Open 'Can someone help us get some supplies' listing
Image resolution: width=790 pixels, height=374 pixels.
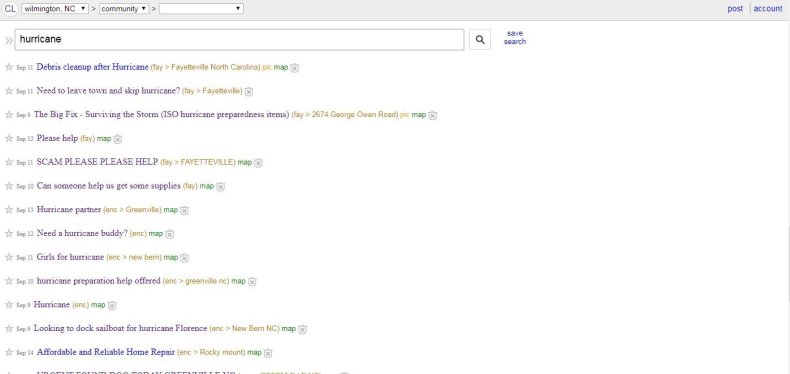pos(109,185)
